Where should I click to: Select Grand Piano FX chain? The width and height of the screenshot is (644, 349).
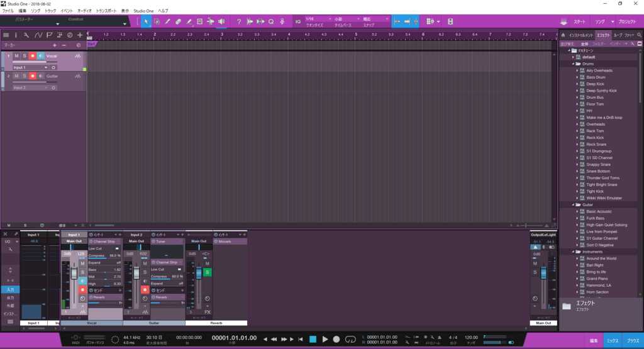(x=597, y=279)
